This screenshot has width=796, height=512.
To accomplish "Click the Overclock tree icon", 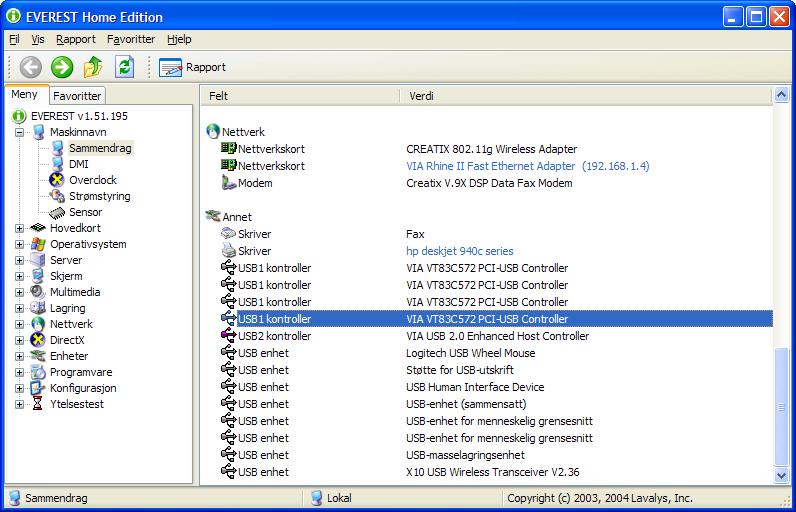I will pyautogui.click(x=57, y=180).
